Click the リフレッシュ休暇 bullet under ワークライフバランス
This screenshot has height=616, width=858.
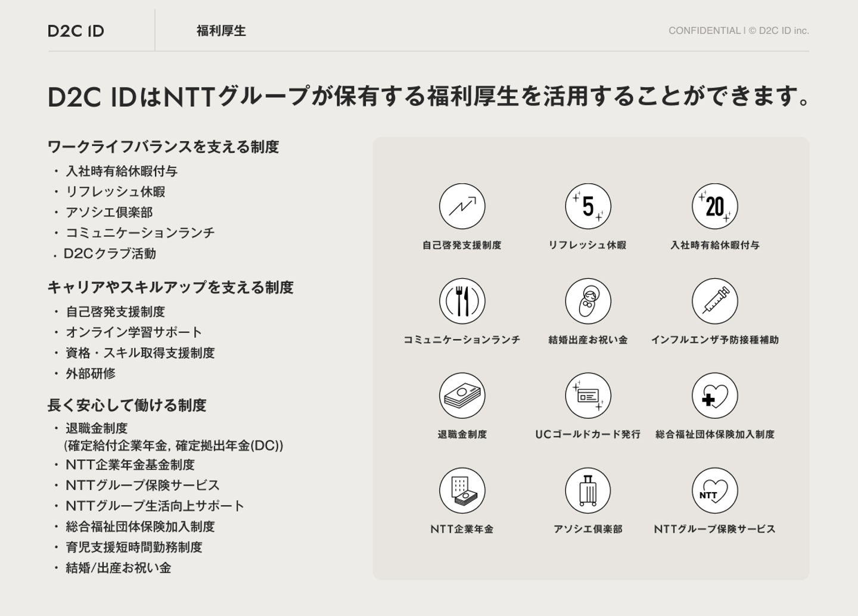(116, 192)
